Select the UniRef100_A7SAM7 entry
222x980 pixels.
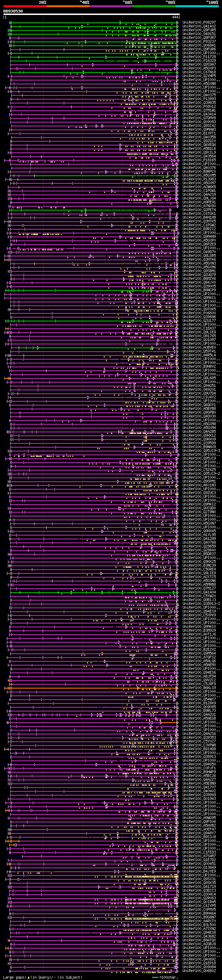(199, 856)
